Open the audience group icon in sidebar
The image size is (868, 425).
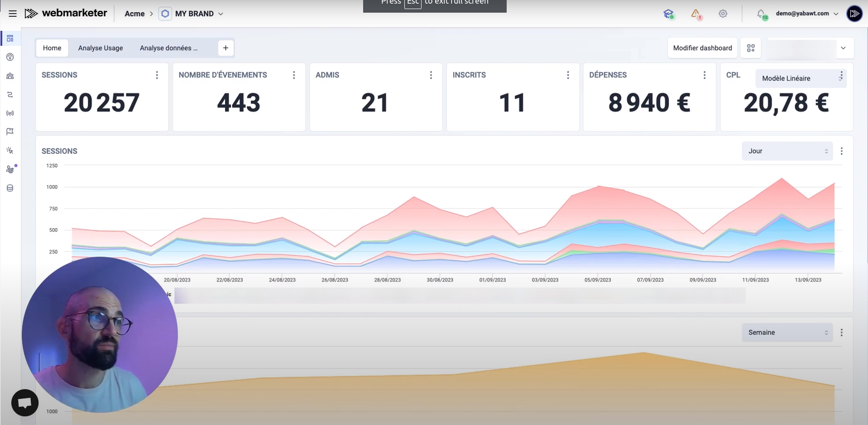point(10,76)
